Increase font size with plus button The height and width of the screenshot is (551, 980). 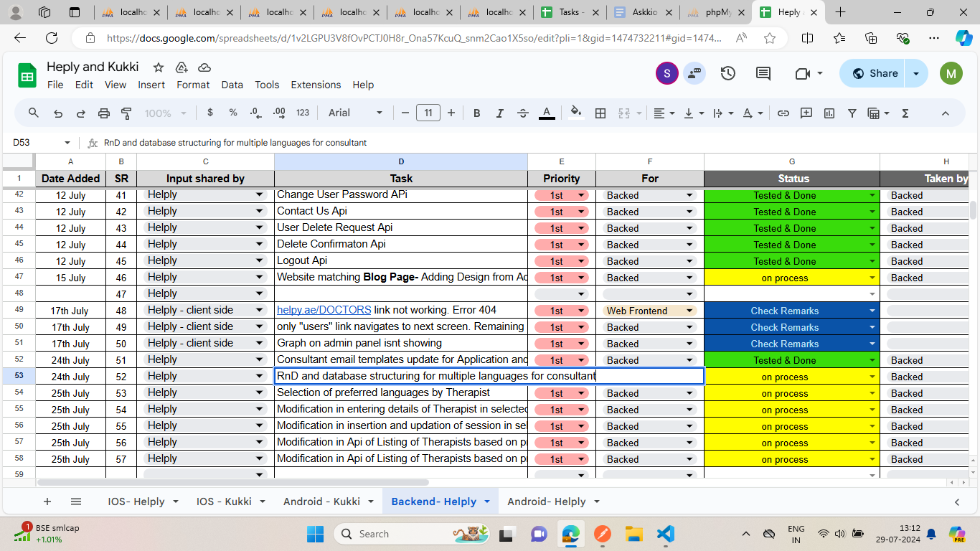click(x=451, y=113)
